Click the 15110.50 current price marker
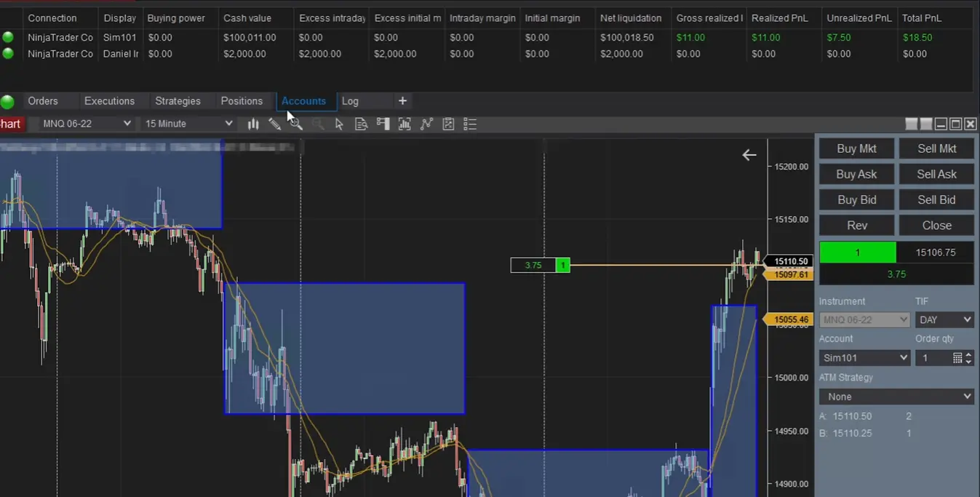980x497 pixels. coord(788,261)
